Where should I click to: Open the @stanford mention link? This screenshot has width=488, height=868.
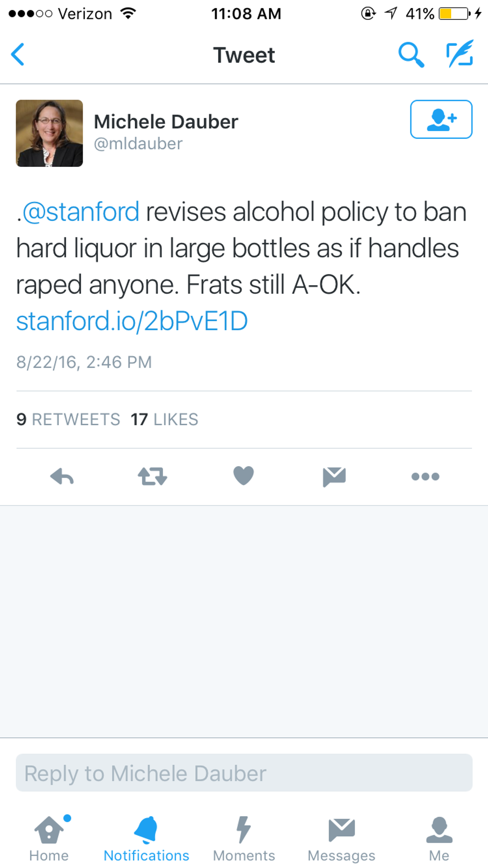pos(81,212)
